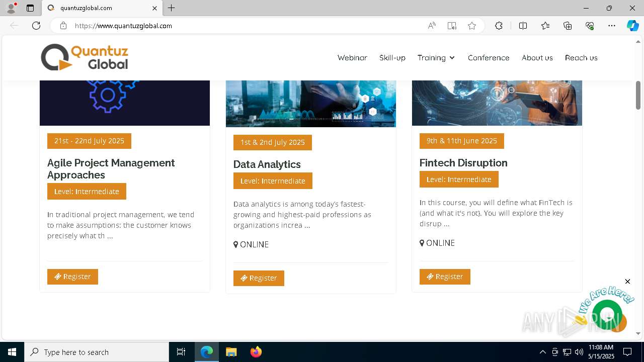Open the volume control icon
644x362 pixels.
click(579, 352)
